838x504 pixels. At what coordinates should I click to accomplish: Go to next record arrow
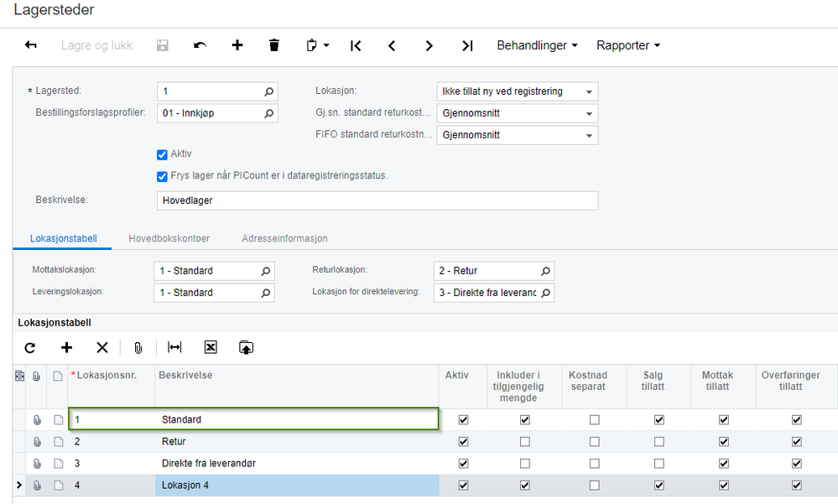pos(429,45)
